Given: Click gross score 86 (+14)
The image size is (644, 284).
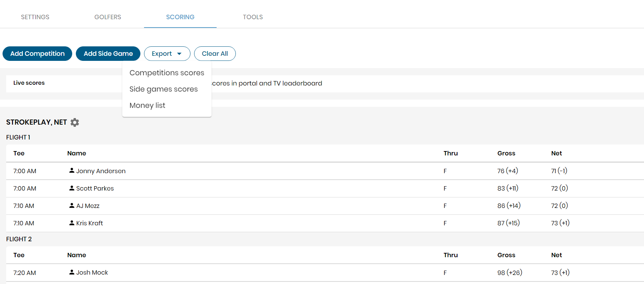Looking at the screenshot, I should point(509,205).
